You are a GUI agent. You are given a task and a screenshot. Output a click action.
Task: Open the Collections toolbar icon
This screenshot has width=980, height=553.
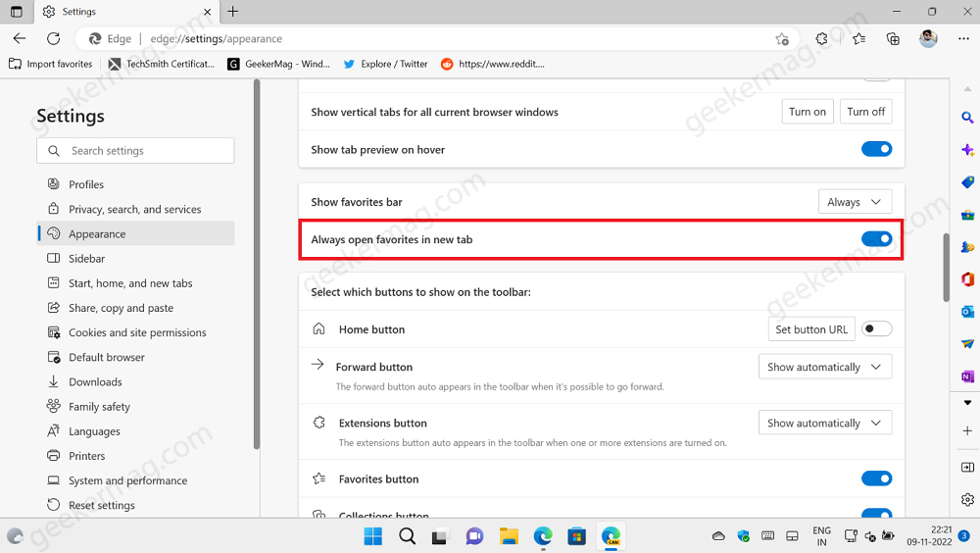click(x=893, y=39)
